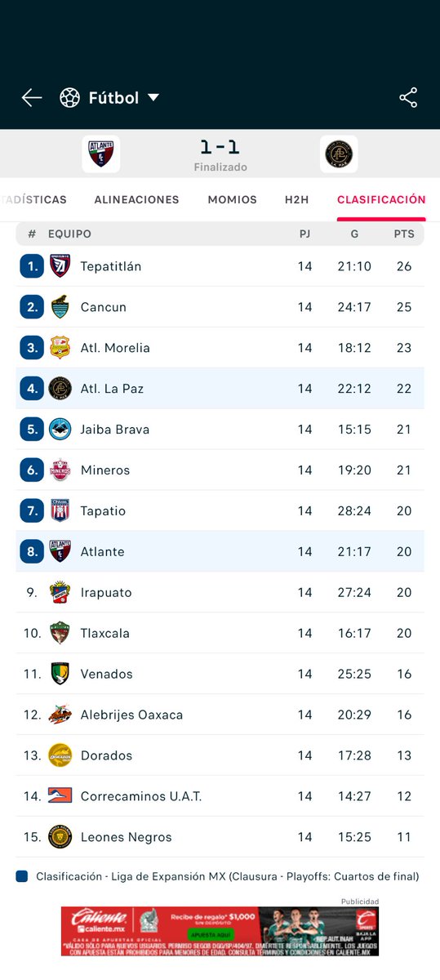The width and height of the screenshot is (440, 980).
Task: Tap the Atl. La Paz crest in header
Action: click(x=339, y=154)
